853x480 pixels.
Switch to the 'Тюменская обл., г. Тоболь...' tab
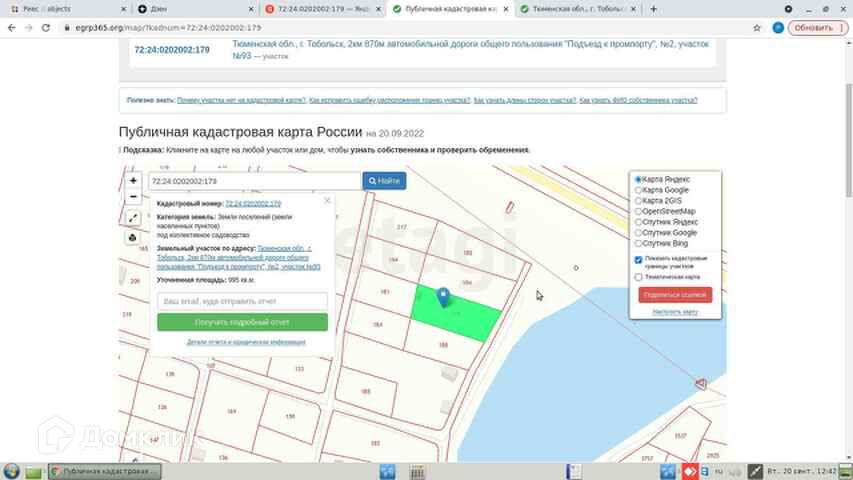point(578,9)
